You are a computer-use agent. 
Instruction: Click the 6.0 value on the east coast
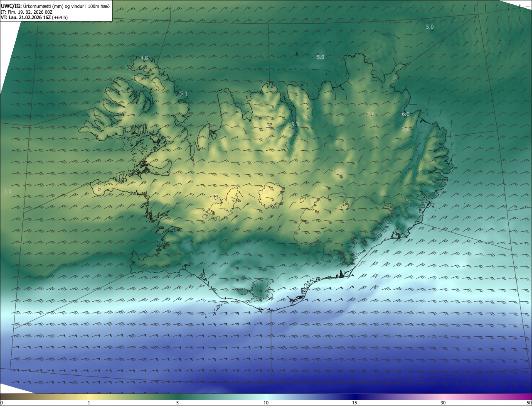(406, 114)
